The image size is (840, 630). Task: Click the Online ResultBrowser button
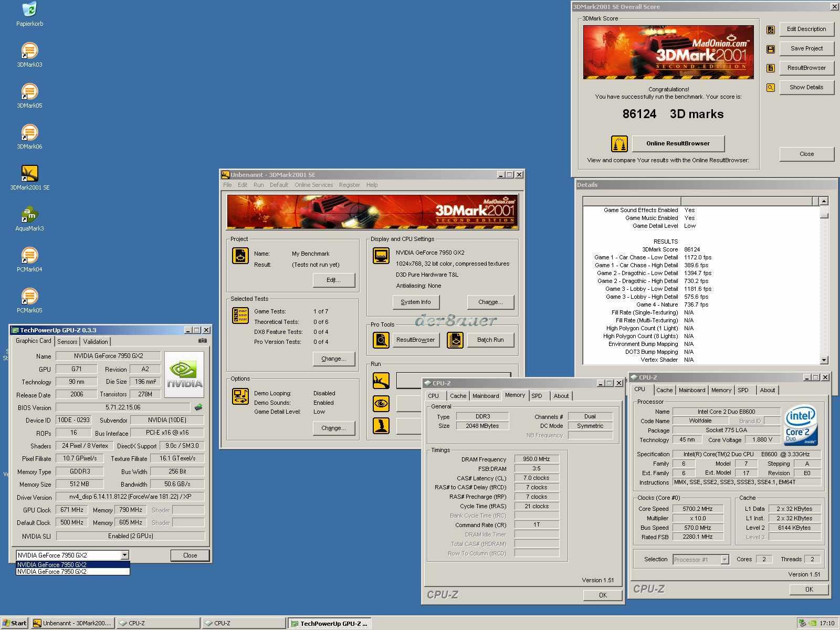click(x=678, y=143)
